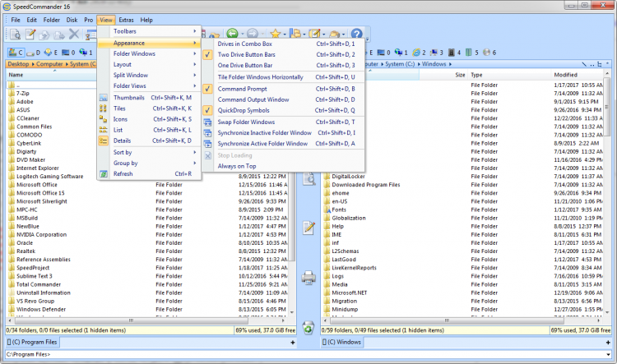Open the Extras menu
The height and width of the screenshot is (364, 617).
coord(125,19)
